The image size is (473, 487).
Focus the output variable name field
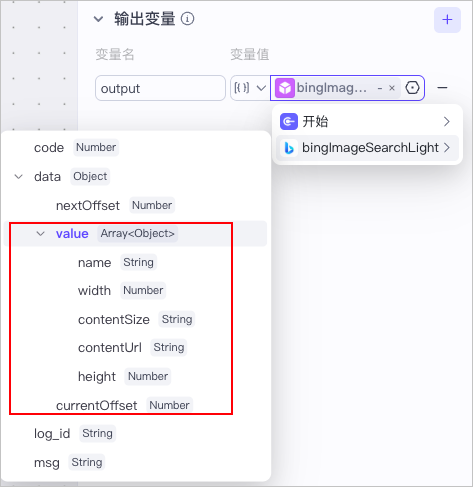click(160, 88)
